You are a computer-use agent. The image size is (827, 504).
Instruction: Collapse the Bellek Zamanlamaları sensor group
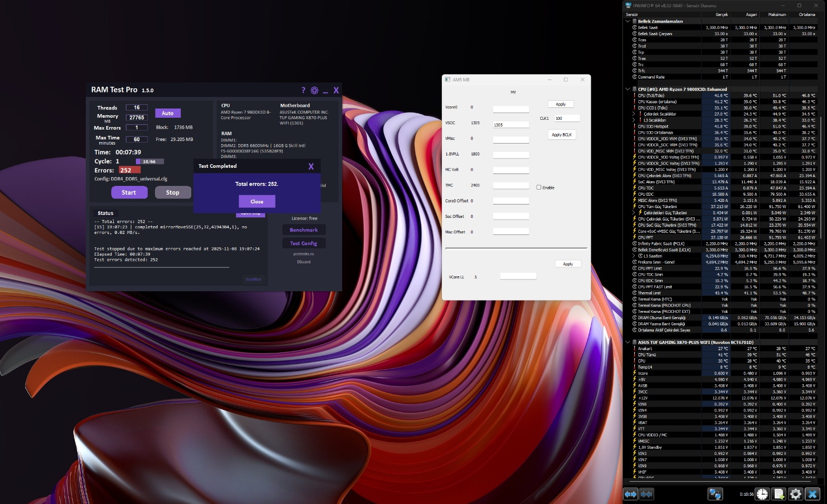pos(627,21)
